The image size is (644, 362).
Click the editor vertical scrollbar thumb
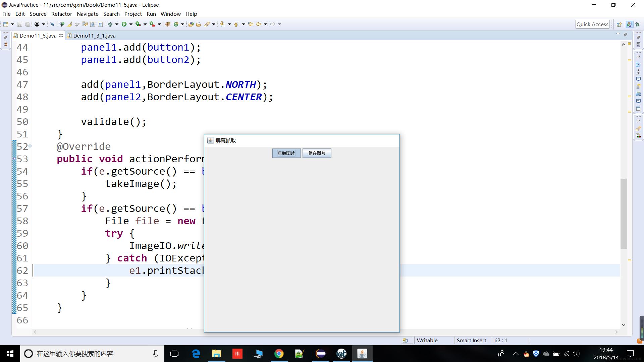pyautogui.click(x=624, y=214)
